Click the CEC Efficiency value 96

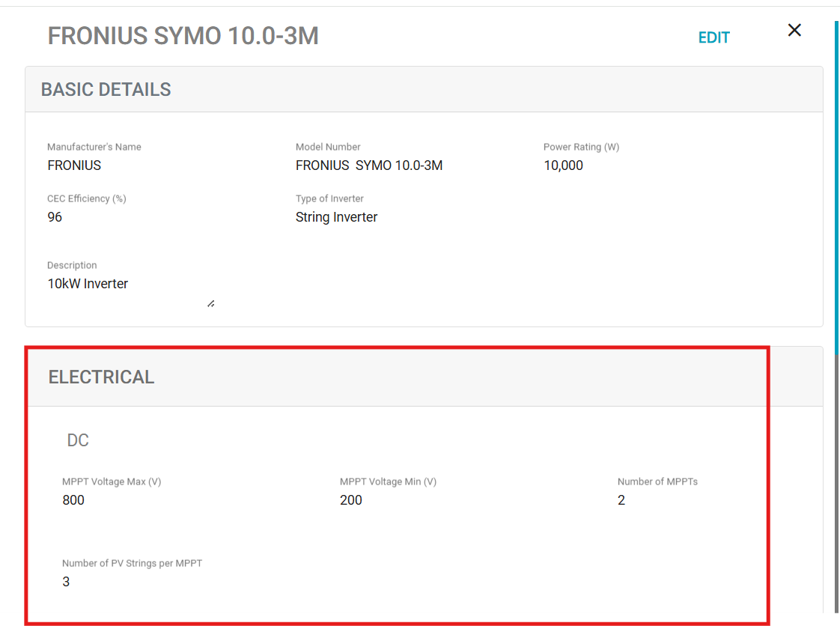click(x=55, y=217)
